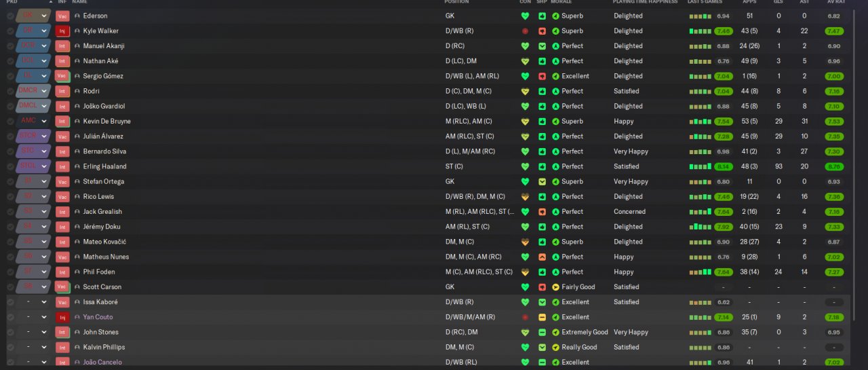
Task: Open Kevin De Bruyne's player profile
Action: pos(107,122)
